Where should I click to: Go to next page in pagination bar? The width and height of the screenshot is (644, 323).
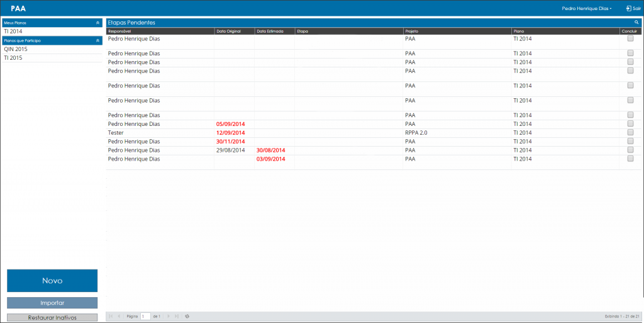(169, 317)
